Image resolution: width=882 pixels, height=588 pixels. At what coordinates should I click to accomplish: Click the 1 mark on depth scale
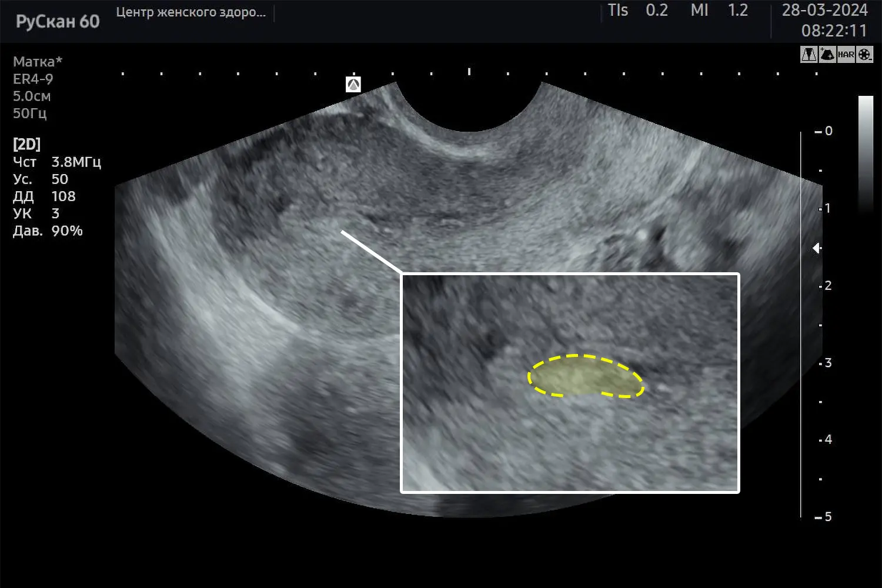click(x=826, y=208)
